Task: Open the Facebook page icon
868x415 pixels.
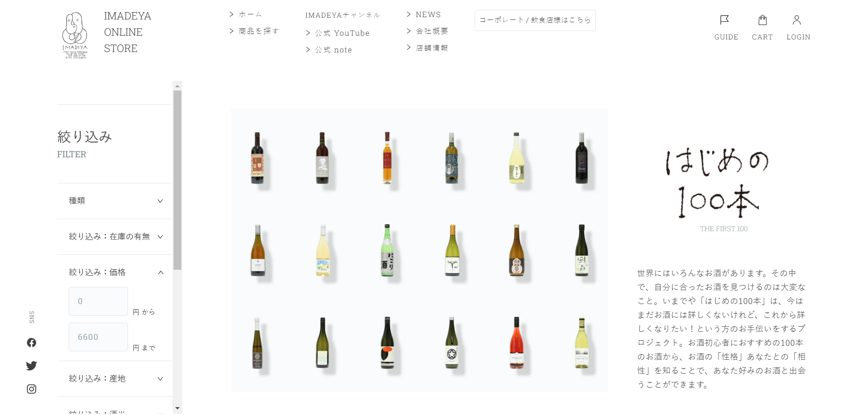Action: [x=32, y=343]
